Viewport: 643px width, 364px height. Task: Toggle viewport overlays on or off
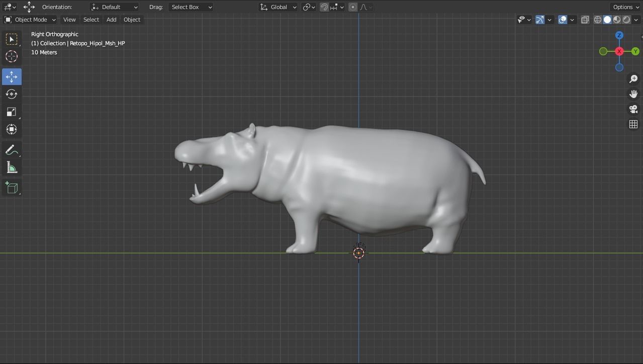point(563,20)
